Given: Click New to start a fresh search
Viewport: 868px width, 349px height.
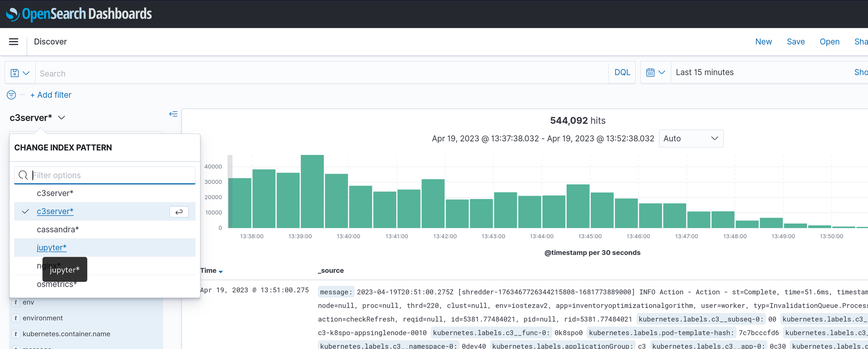Looking at the screenshot, I should (764, 41).
